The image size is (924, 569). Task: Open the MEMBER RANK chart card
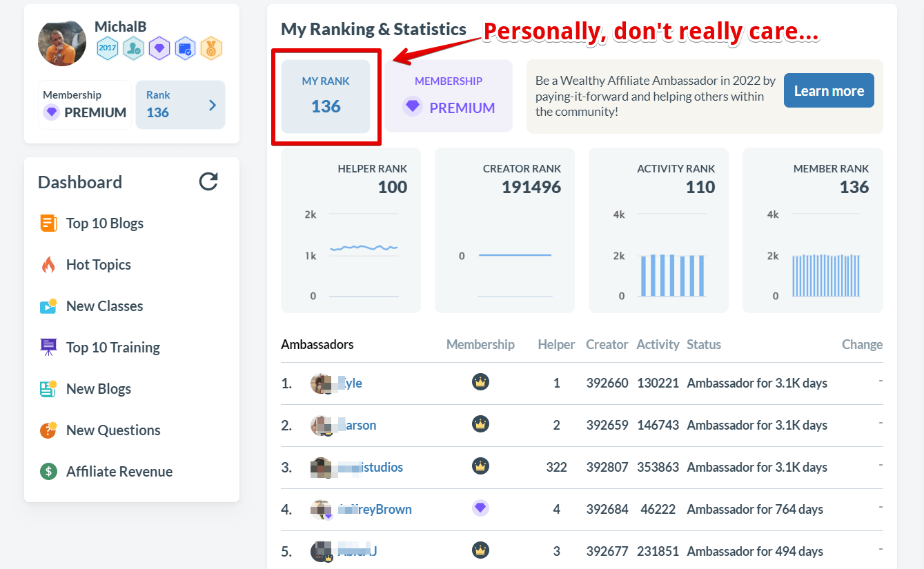[x=813, y=230]
